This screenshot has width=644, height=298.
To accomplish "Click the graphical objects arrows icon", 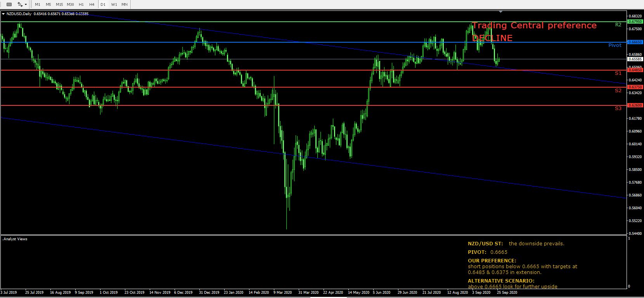I will coord(20,4).
